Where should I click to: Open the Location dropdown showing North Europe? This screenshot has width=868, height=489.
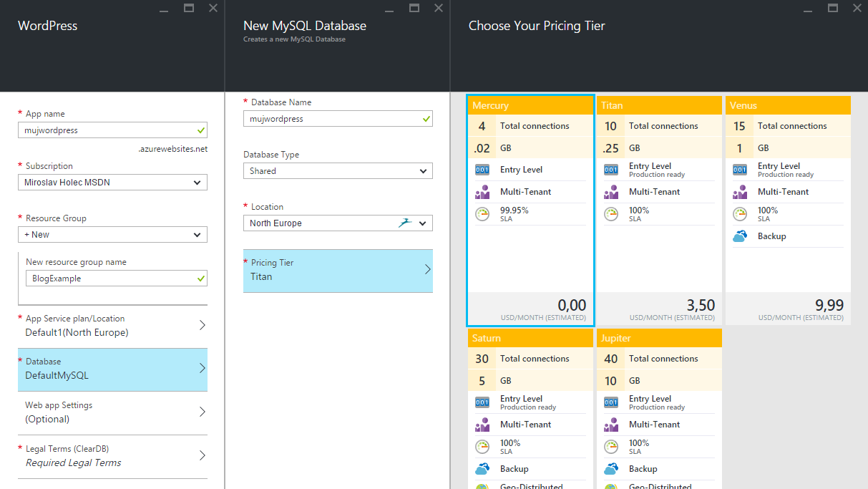point(338,223)
